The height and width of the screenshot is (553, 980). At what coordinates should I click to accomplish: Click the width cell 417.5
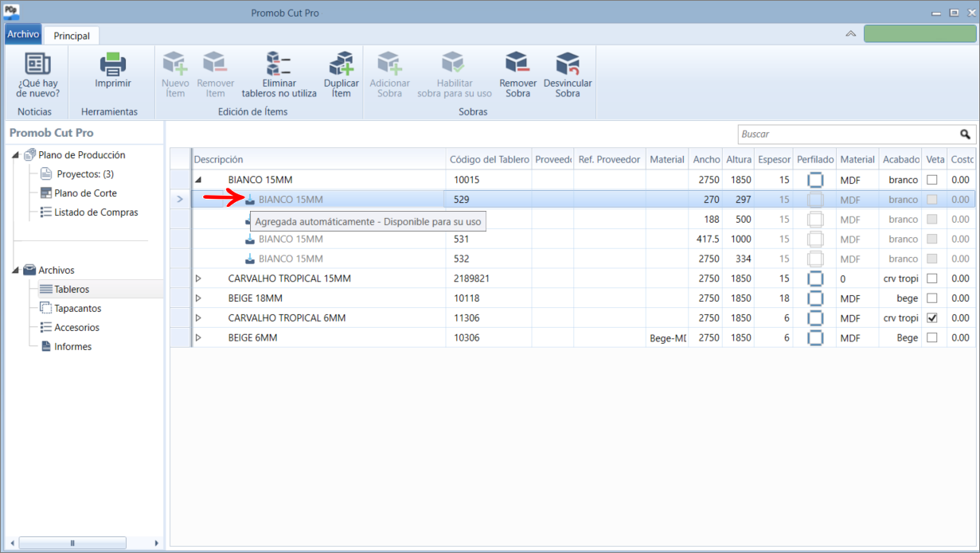point(706,239)
